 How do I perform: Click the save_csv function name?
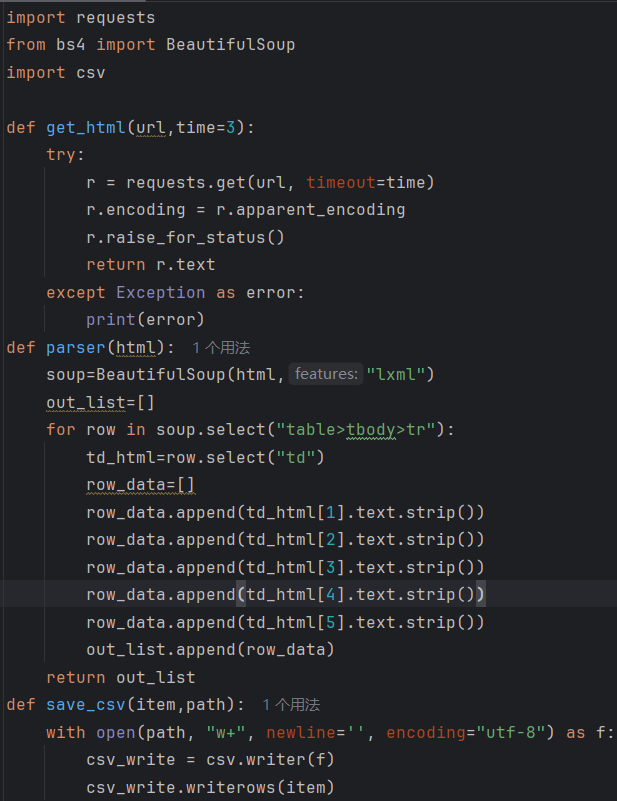86,705
